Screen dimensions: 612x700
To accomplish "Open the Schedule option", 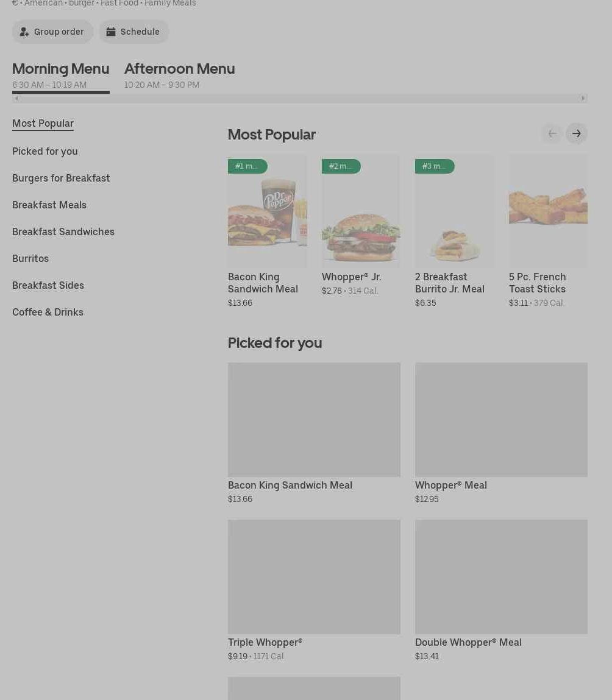I will 133,32.
